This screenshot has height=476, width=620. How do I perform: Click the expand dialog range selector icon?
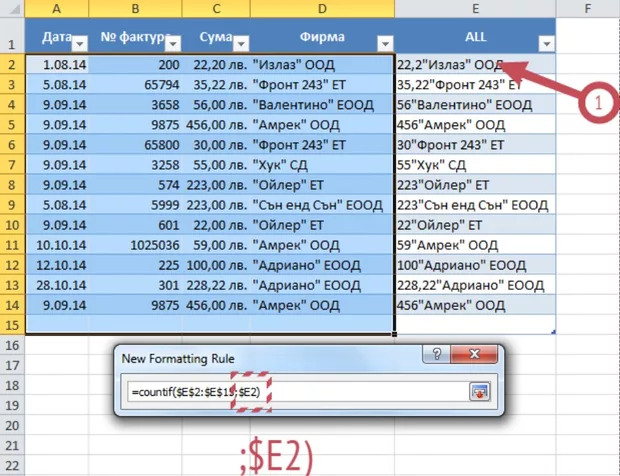479,392
